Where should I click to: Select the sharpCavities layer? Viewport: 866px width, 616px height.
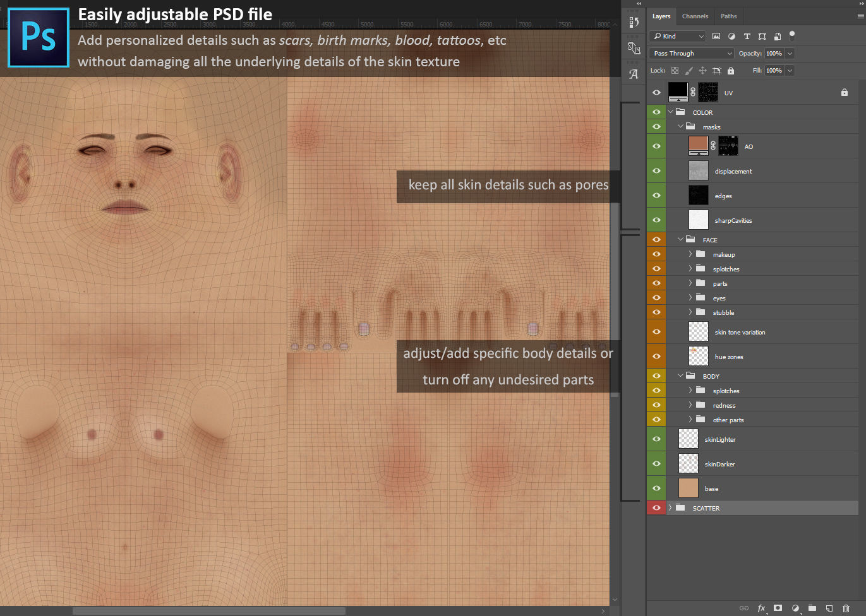[x=762, y=220]
